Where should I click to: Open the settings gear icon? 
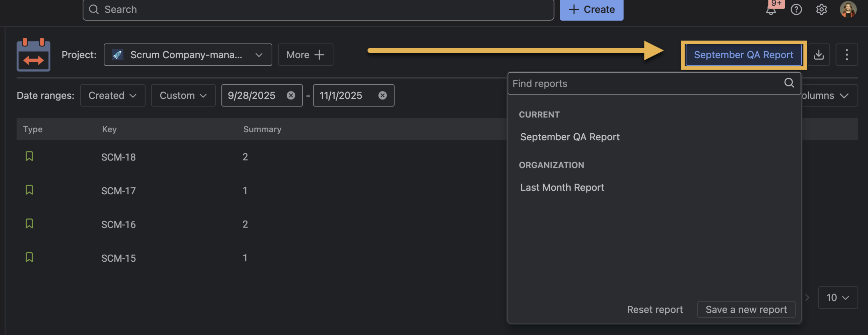821,9
